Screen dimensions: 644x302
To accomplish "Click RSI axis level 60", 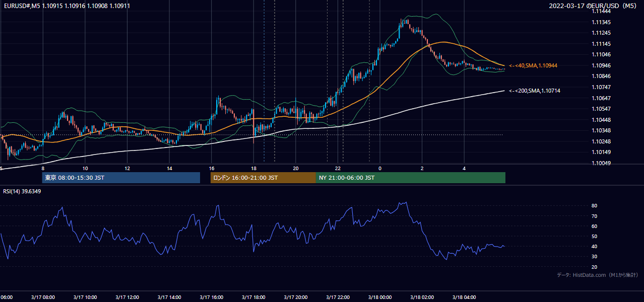I will click(595, 226).
